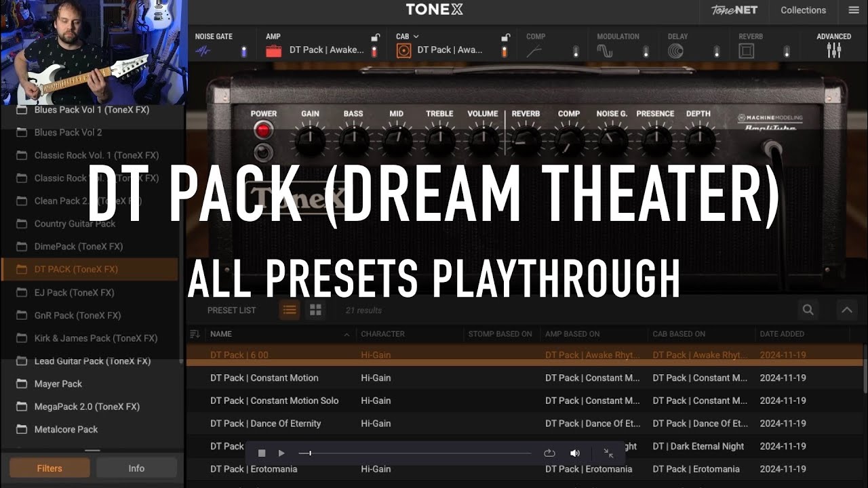The image size is (868, 488).
Task: Sort by the AMP BASED ON column header
Action: 572,333
